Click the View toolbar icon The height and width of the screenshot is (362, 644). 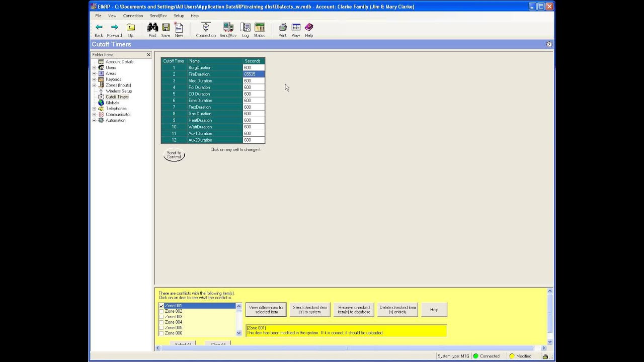(296, 30)
